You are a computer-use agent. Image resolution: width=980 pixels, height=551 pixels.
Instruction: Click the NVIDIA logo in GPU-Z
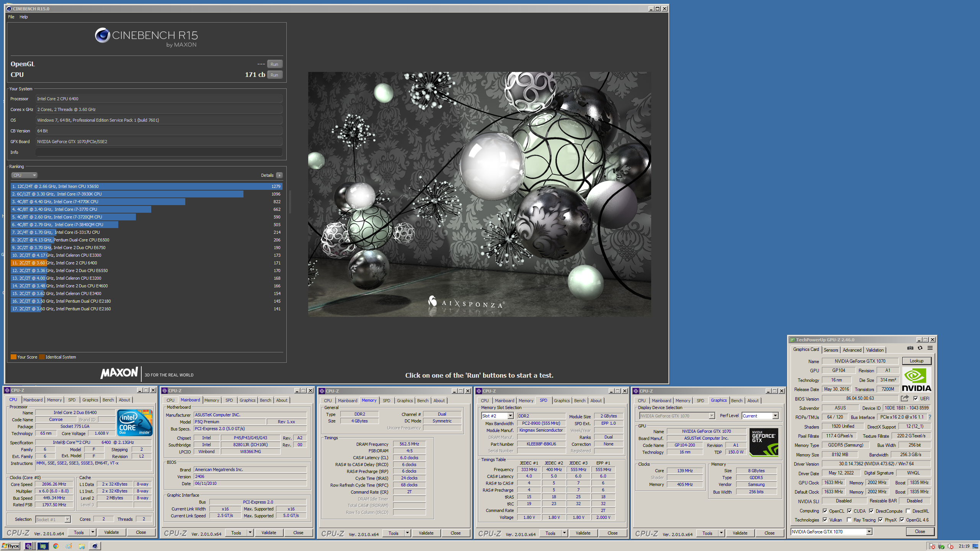(916, 380)
